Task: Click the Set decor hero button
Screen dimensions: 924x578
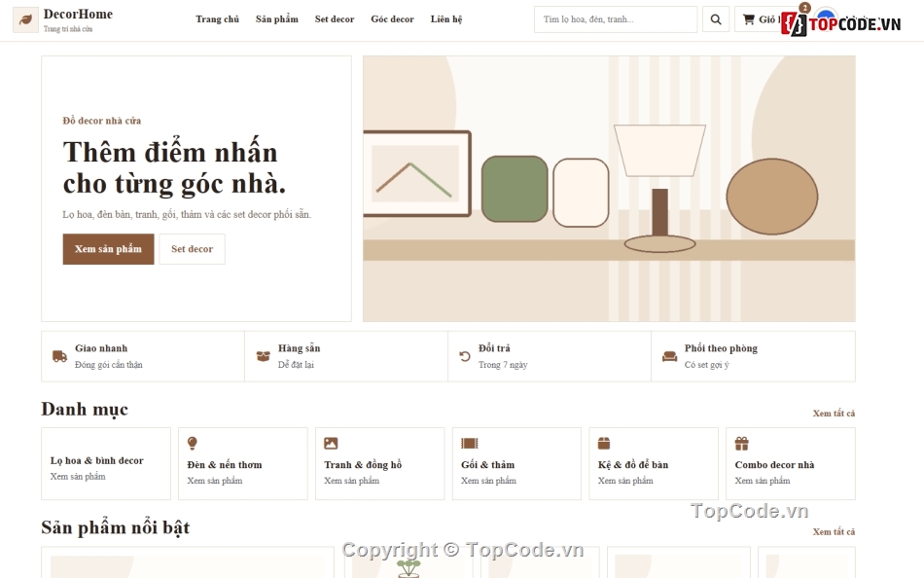Action: [x=193, y=249]
